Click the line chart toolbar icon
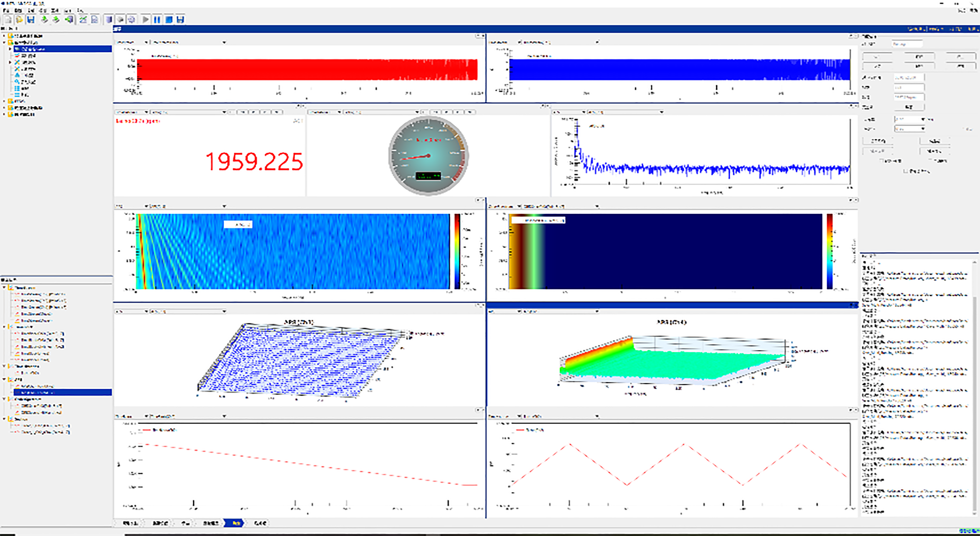Viewport: 980px width, 536px height. pyautogui.click(x=83, y=19)
